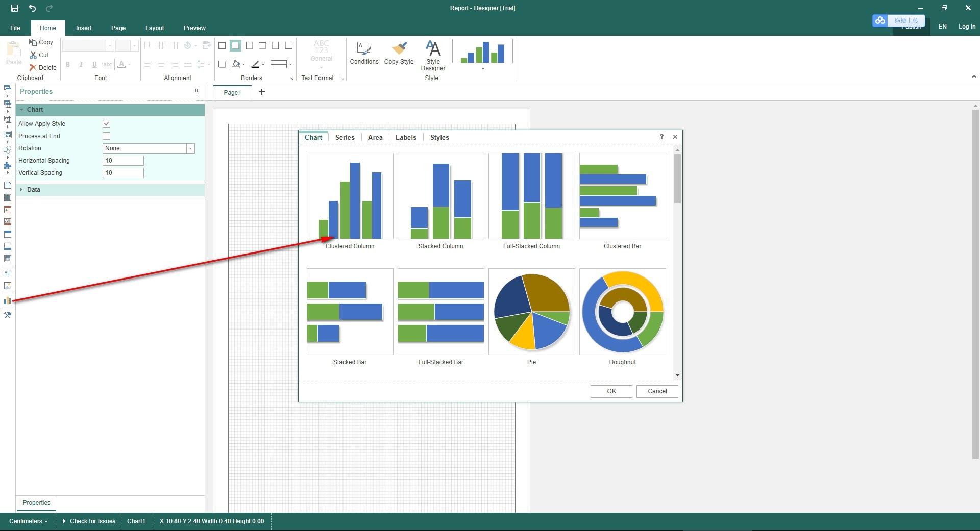Click Cancel in the chart dialog
The height and width of the screenshot is (531, 980).
click(x=657, y=391)
